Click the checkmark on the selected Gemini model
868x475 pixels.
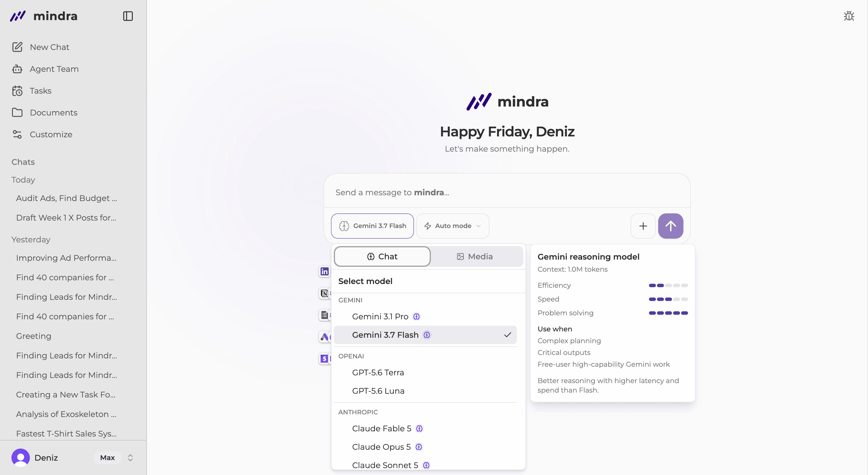tap(507, 335)
